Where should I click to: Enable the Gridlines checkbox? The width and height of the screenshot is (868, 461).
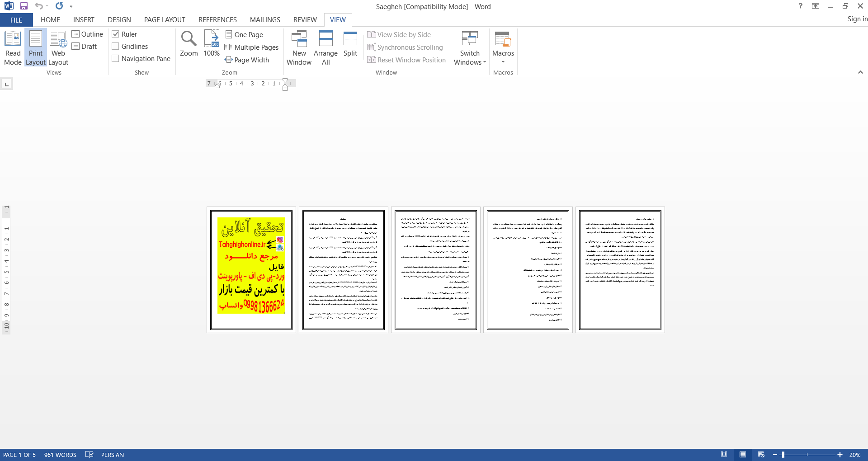116,47
